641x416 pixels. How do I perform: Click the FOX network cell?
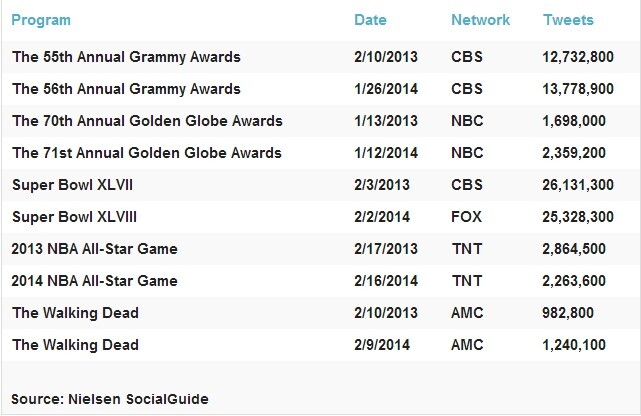(x=466, y=217)
